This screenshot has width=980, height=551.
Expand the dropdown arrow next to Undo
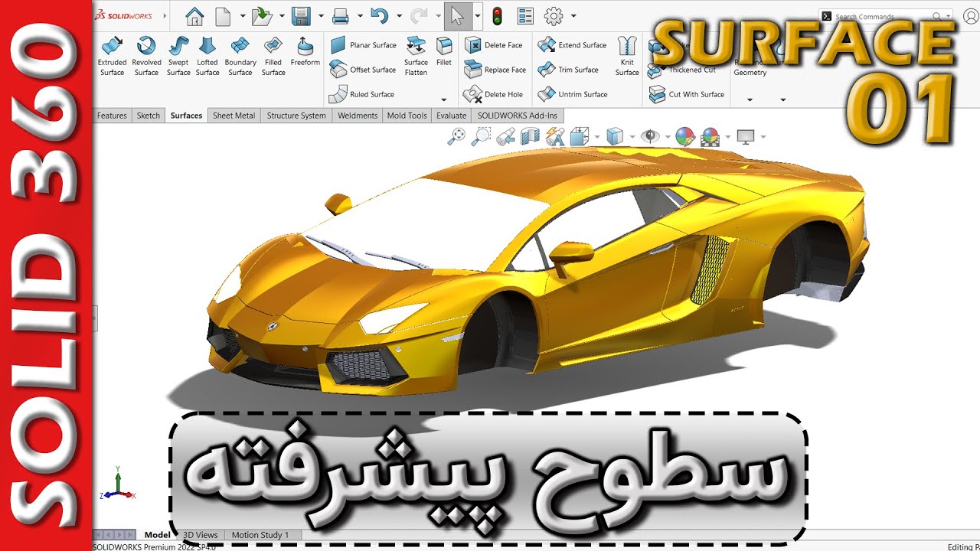pos(398,16)
